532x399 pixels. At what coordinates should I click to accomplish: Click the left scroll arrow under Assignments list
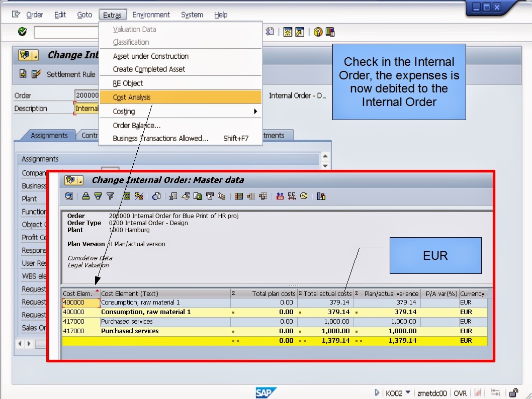[x=20, y=344]
